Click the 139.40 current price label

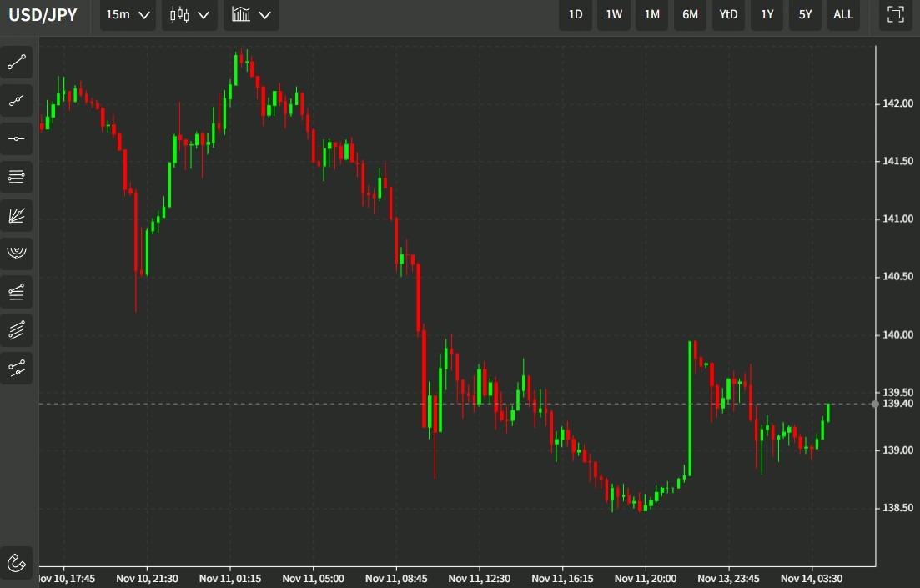897,403
